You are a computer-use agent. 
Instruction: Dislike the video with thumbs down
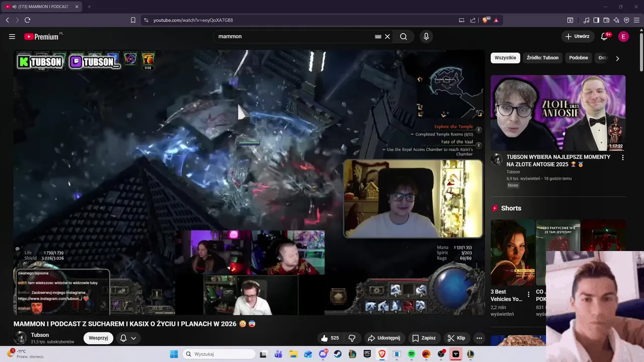352,338
